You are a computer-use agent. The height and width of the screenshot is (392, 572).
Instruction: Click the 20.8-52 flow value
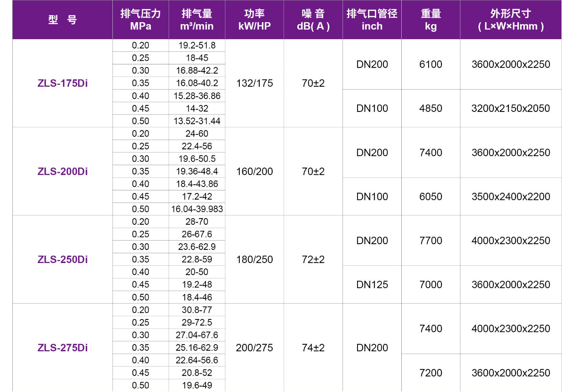(197, 373)
